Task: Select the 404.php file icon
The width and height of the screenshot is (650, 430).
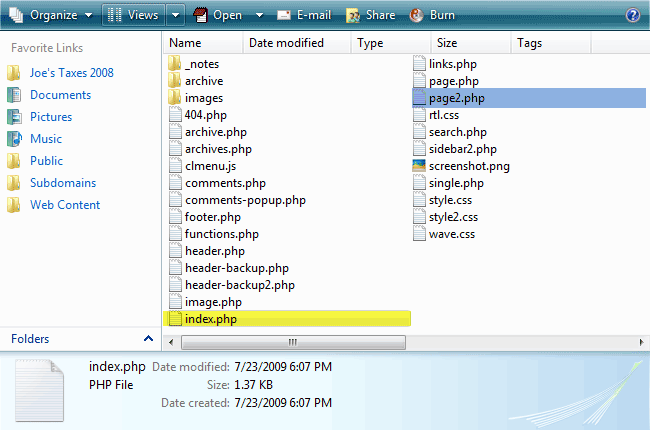Action: click(x=175, y=114)
